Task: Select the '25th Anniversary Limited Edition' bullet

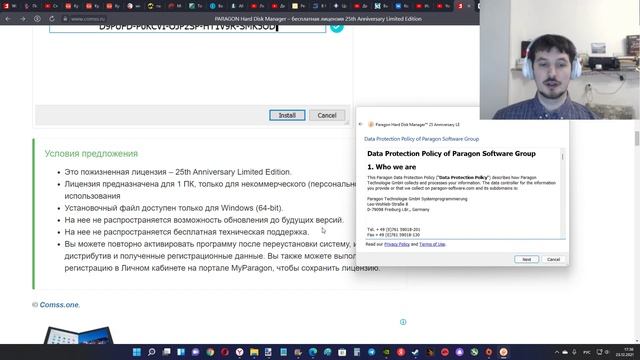Action: 178,172
